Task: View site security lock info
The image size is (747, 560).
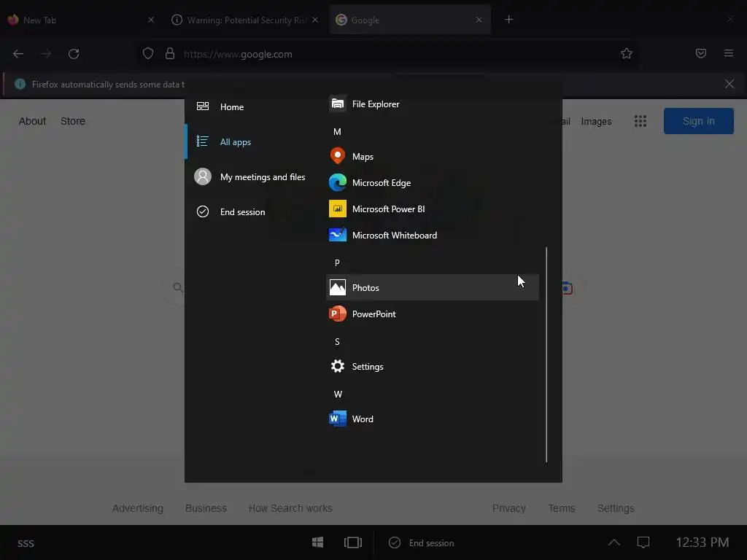Action: (169, 54)
